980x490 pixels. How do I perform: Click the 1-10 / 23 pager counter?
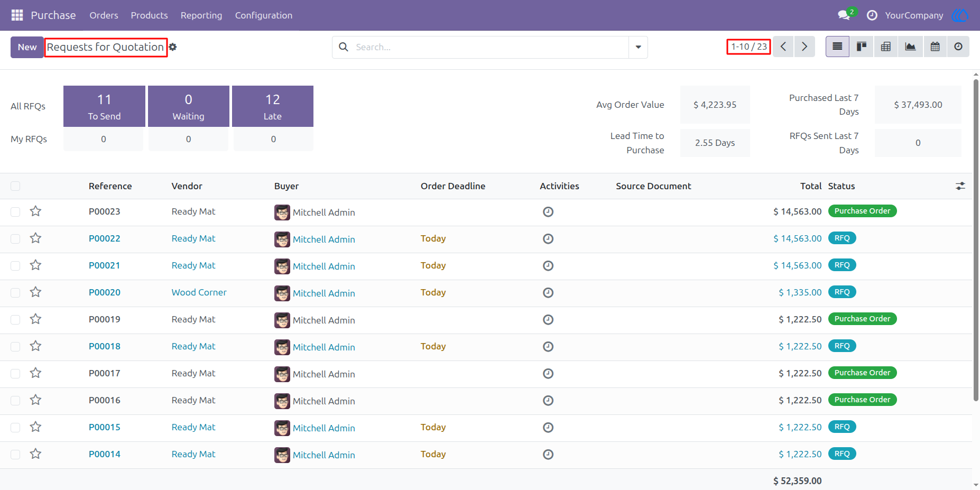click(749, 47)
